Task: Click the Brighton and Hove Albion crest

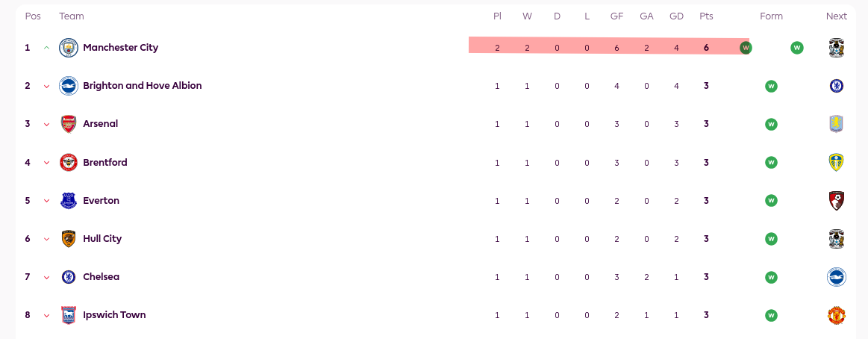Action: coord(69,86)
